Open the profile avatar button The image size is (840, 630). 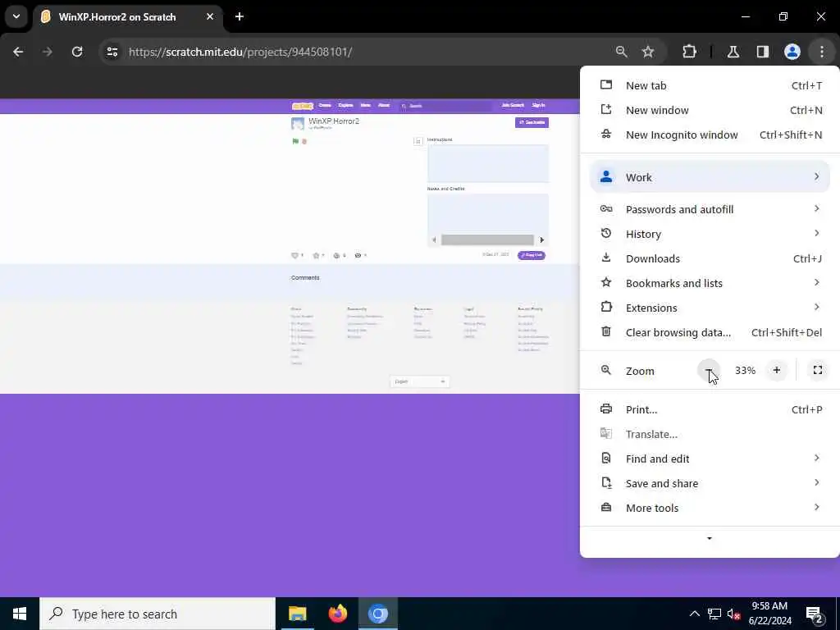click(792, 52)
